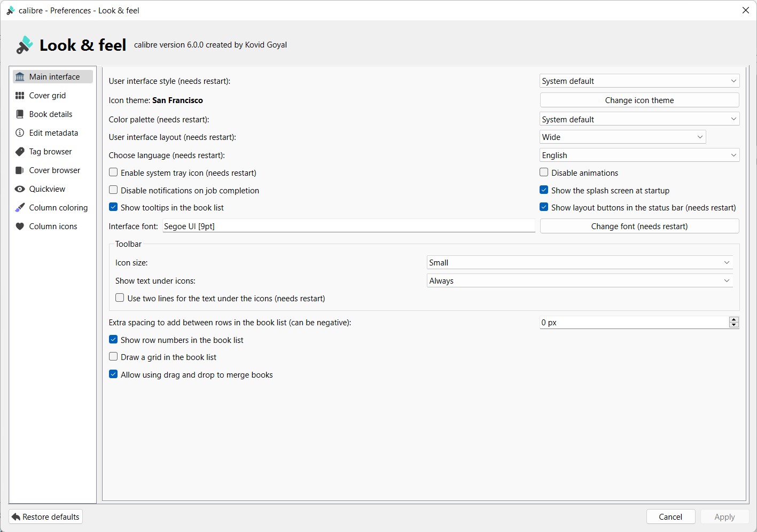Open the User interface style dropdown
The height and width of the screenshot is (532, 757).
click(639, 81)
